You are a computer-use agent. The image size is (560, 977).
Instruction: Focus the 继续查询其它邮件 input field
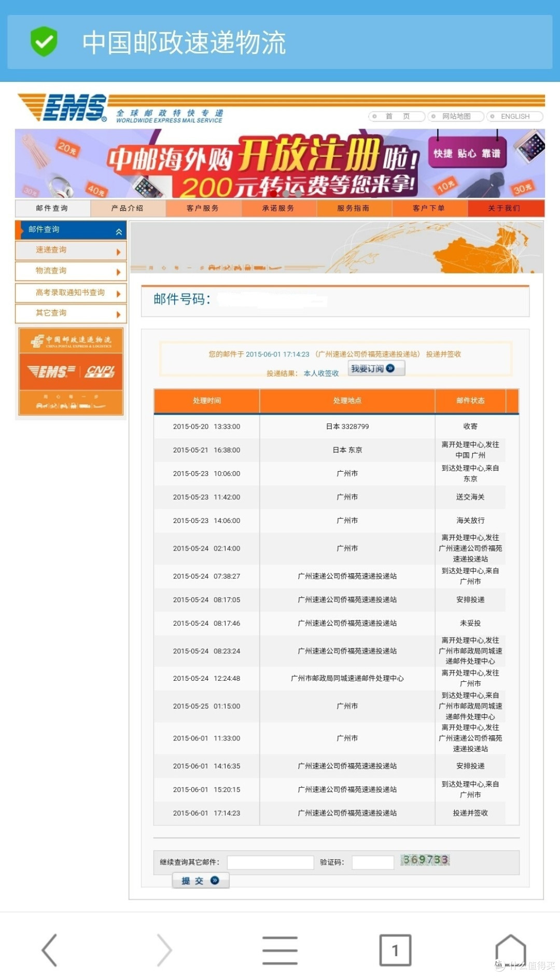click(270, 862)
